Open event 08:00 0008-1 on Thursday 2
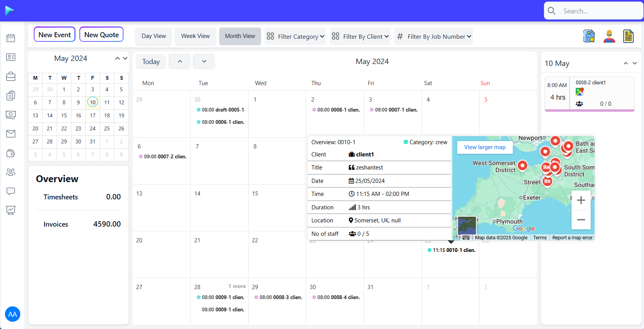The image size is (644, 329). click(x=336, y=110)
